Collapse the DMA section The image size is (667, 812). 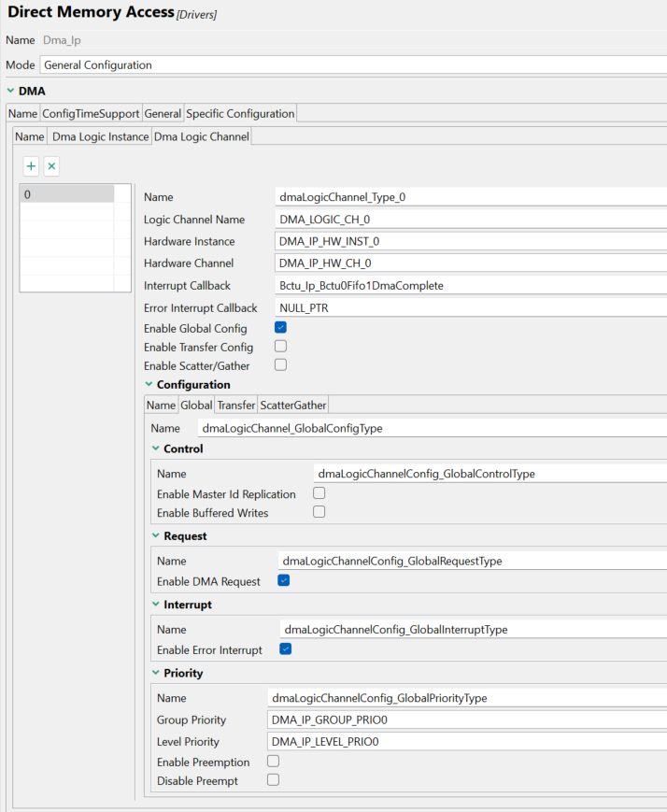[10, 91]
